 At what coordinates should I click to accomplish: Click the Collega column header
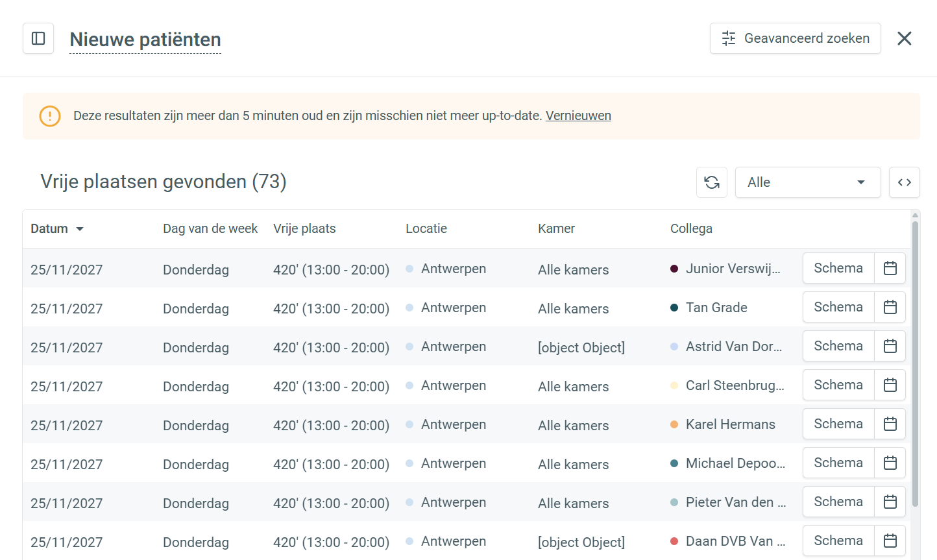click(x=691, y=228)
